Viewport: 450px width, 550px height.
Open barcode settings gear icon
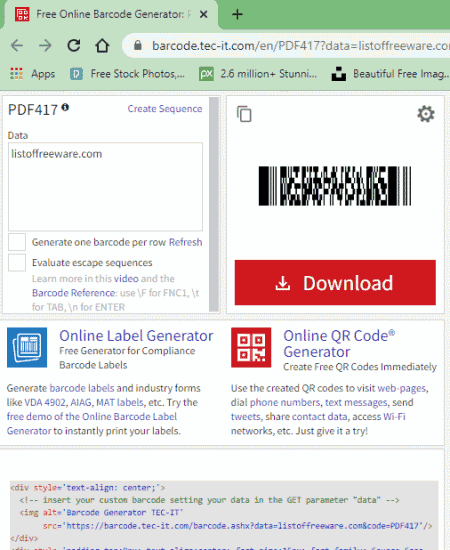(426, 114)
